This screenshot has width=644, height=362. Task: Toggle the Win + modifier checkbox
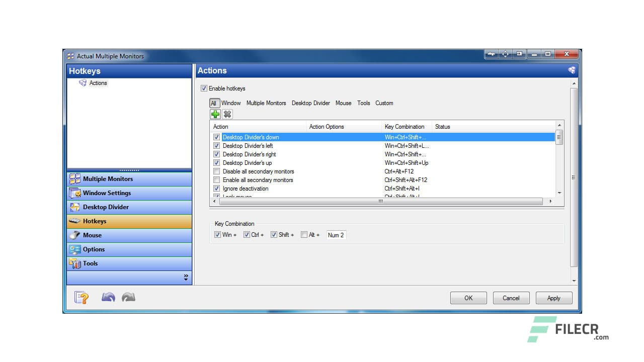[x=218, y=235]
